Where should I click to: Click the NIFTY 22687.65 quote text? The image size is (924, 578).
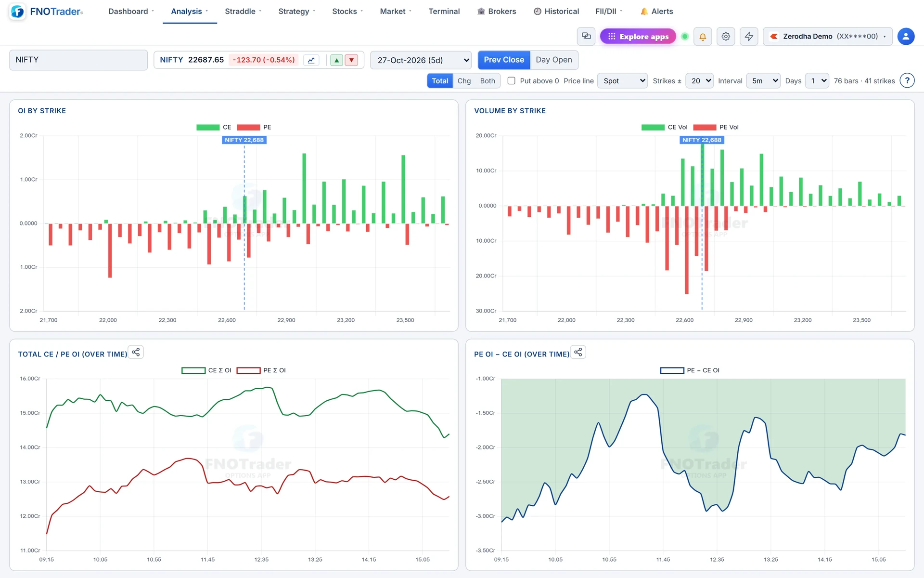pyautogui.click(x=192, y=60)
